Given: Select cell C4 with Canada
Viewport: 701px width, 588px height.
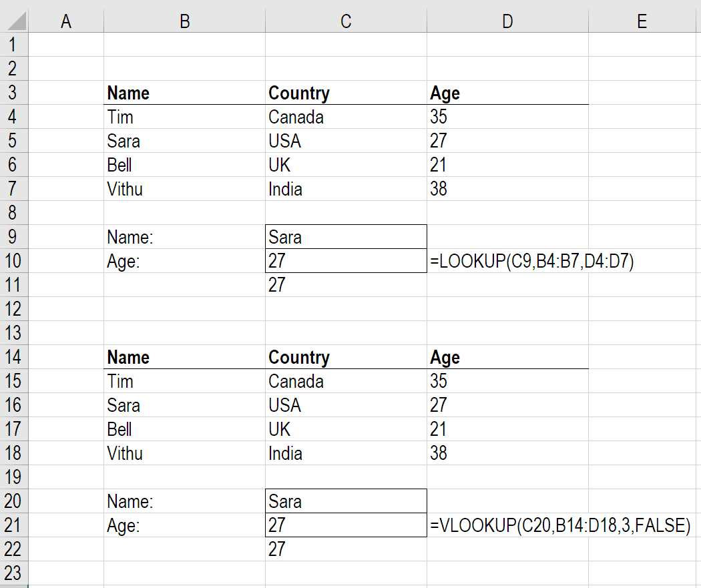Looking at the screenshot, I should 346,117.
